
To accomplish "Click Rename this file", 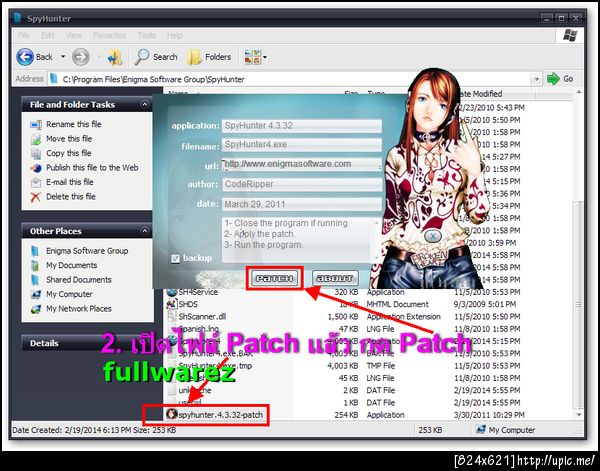I will point(73,124).
